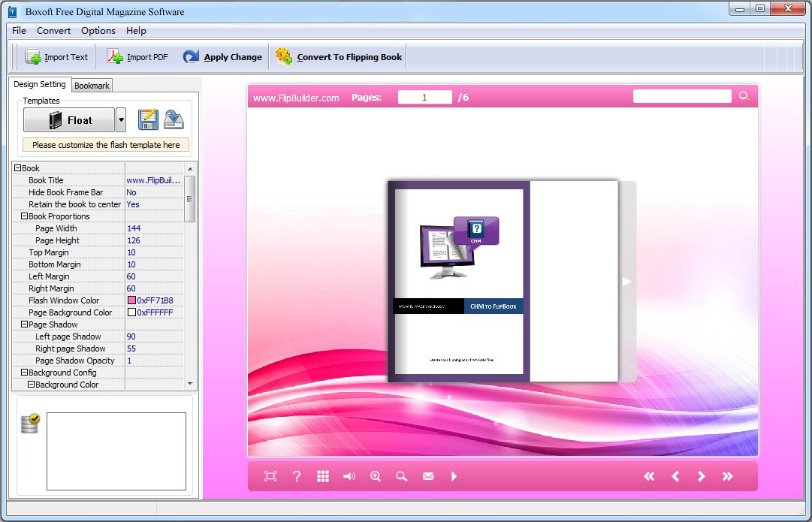Select the Right Margin row

pyautogui.click(x=98, y=288)
